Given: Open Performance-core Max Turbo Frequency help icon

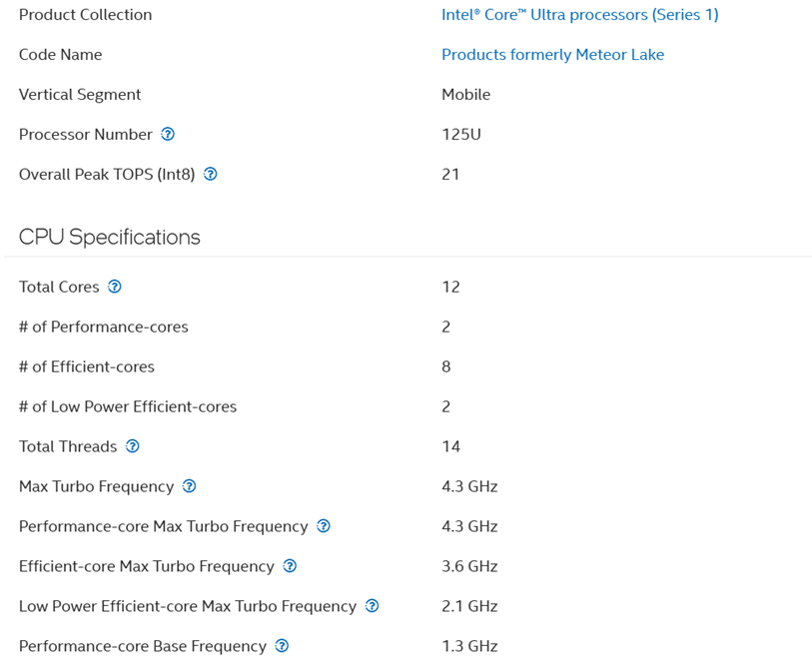Looking at the screenshot, I should click(323, 526).
